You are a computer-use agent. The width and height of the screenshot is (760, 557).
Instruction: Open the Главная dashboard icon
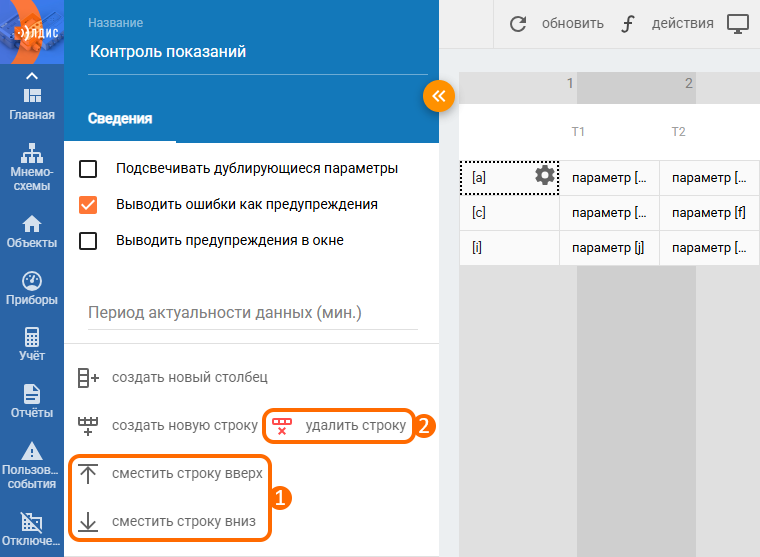(x=32, y=95)
